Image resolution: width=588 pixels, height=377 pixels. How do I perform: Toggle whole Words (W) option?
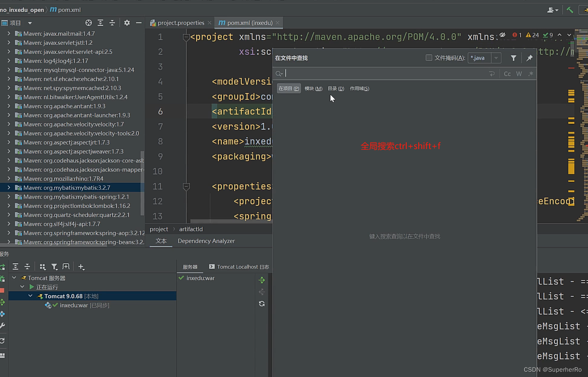(x=519, y=74)
